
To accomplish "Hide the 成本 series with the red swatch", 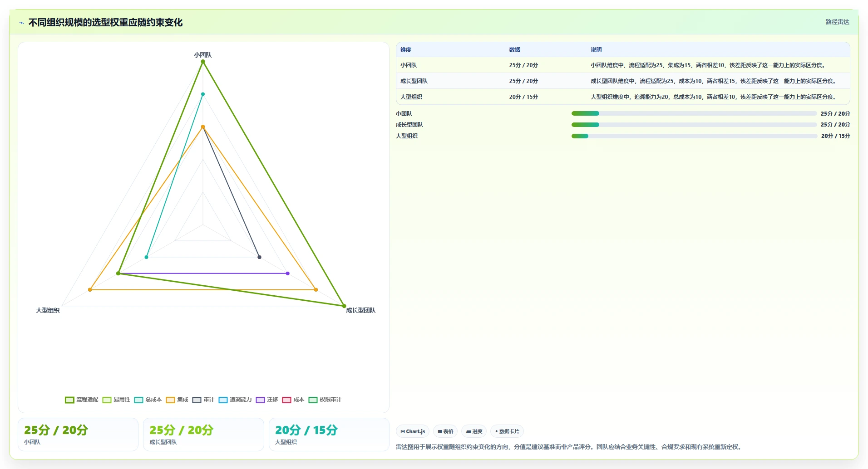I will (293, 400).
